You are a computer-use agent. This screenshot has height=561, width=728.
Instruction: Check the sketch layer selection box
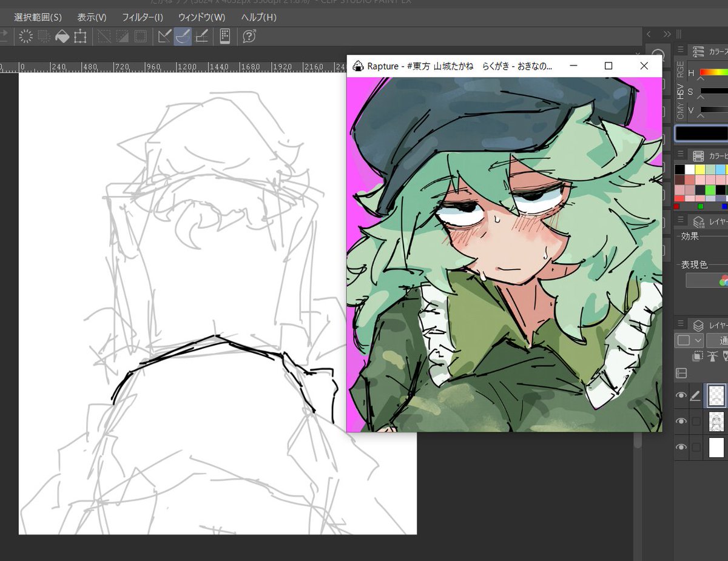[x=696, y=422]
